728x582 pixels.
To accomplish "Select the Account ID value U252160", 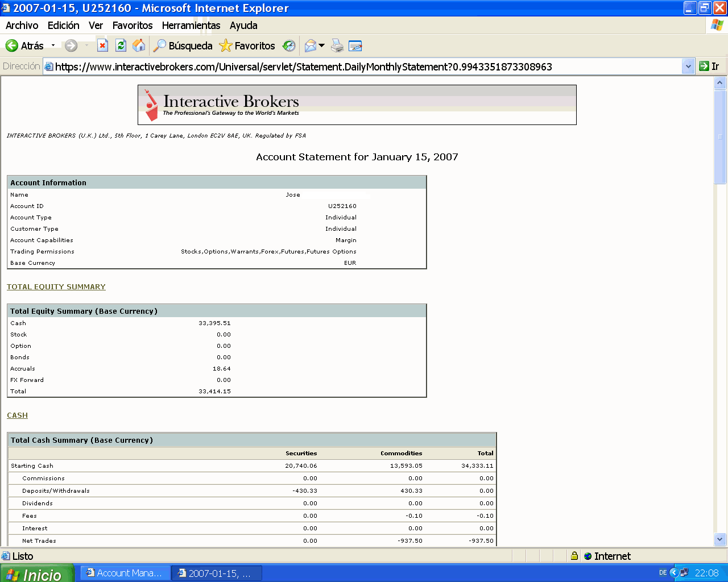I will (342, 206).
